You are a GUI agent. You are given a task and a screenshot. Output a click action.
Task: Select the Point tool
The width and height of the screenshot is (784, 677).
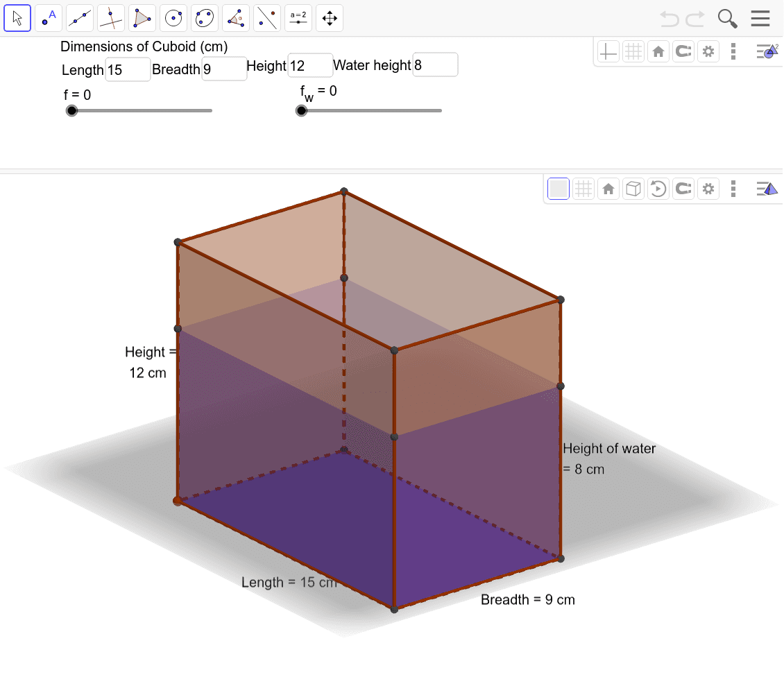point(49,17)
